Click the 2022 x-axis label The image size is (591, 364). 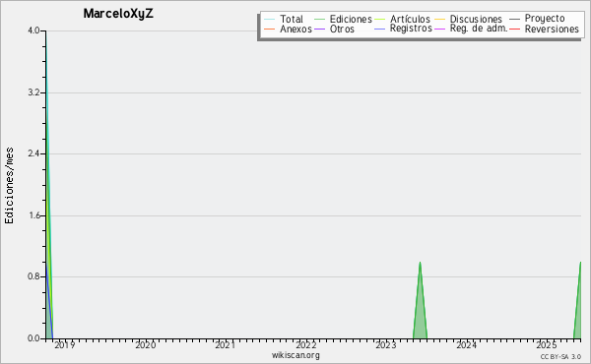[x=305, y=344]
